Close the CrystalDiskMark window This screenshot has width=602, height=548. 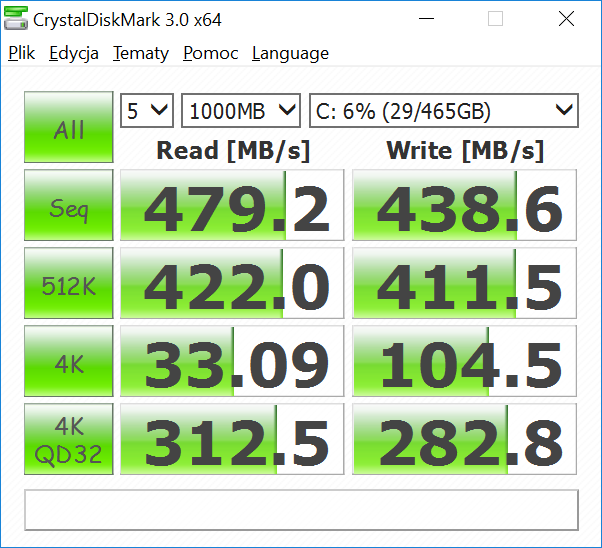click(x=566, y=18)
